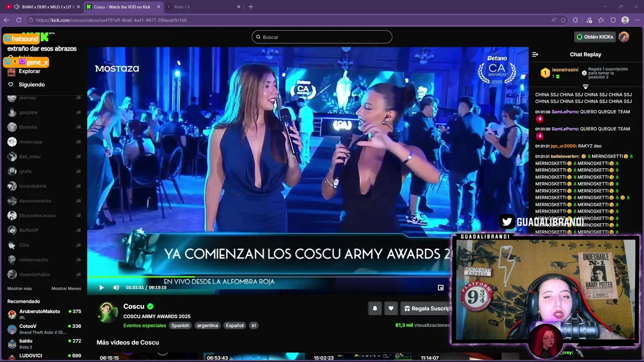Click the read aloud icon
This screenshot has height=362, width=644.
(553, 20)
